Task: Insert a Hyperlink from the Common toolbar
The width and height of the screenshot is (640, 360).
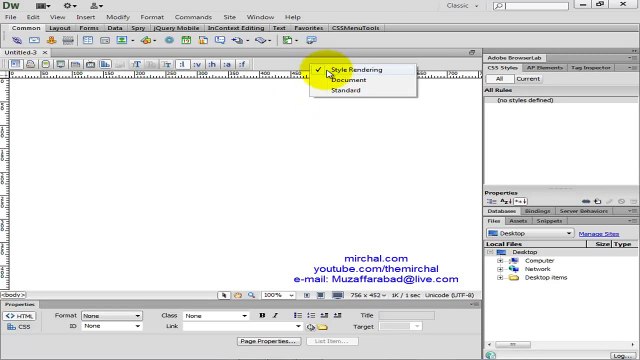Action: pos(17,40)
